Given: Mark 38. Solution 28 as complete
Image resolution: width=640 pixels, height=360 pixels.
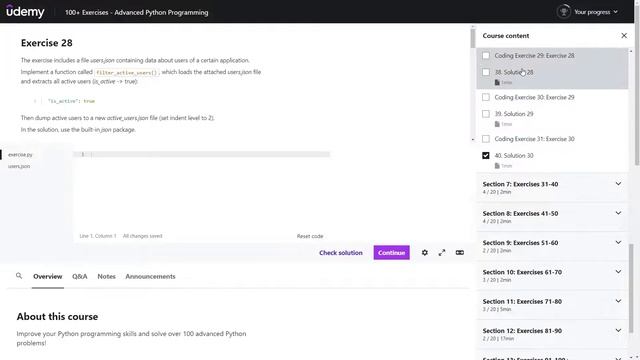Looking at the screenshot, I should tap(486, 72).
